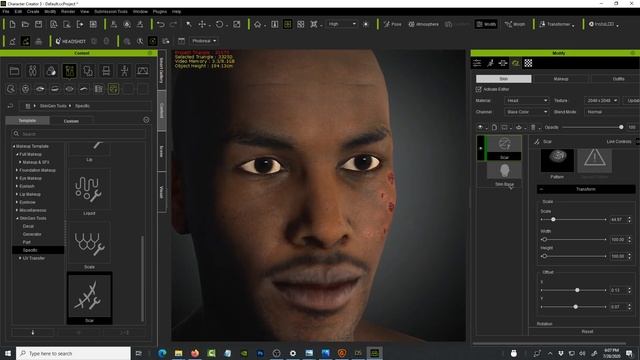Screen dimensions: 640x360
Task: Switch to the Custom tab in Content
Action: pyautogui.click(x=71, y=121)
